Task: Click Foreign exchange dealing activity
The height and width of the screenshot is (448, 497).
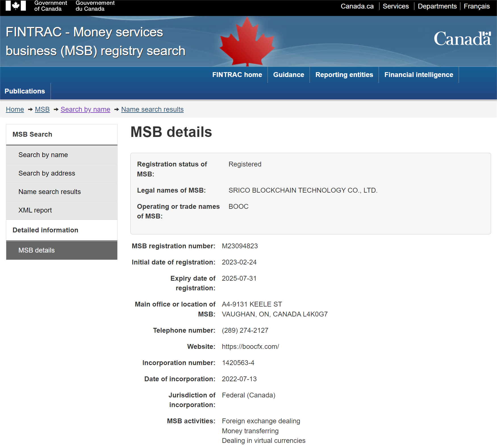Action: coord(261,421)
